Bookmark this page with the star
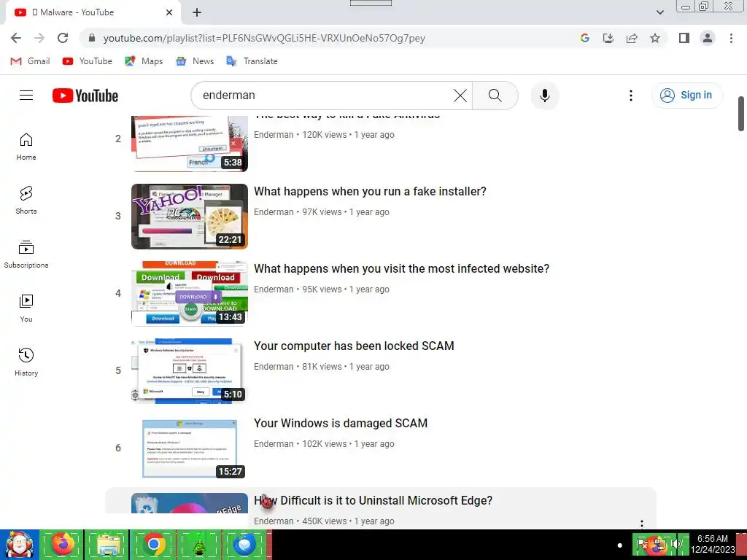This screenshot has width=747, height=560. (655, 38)
